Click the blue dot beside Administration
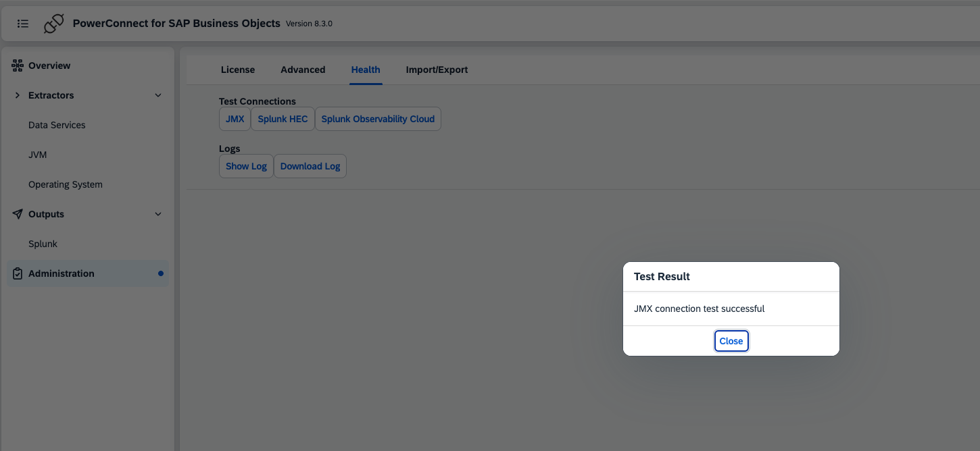Screen dimensions: 980x451 click(161, 273)
